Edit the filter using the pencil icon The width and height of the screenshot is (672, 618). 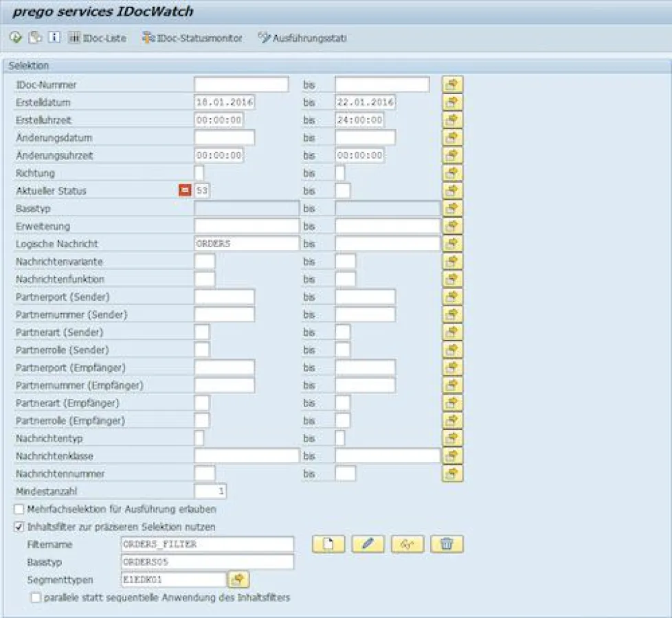pos(368,545)
